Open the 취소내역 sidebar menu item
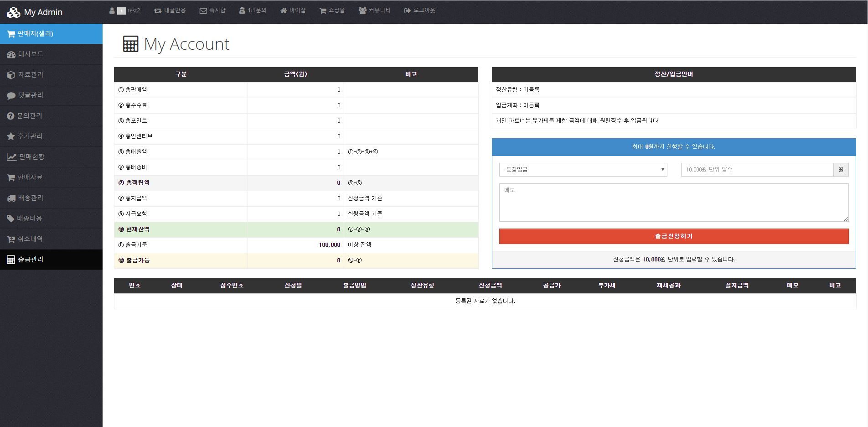Image resolution: width=868 pixels, height=427 pixels. coord(30,239)
